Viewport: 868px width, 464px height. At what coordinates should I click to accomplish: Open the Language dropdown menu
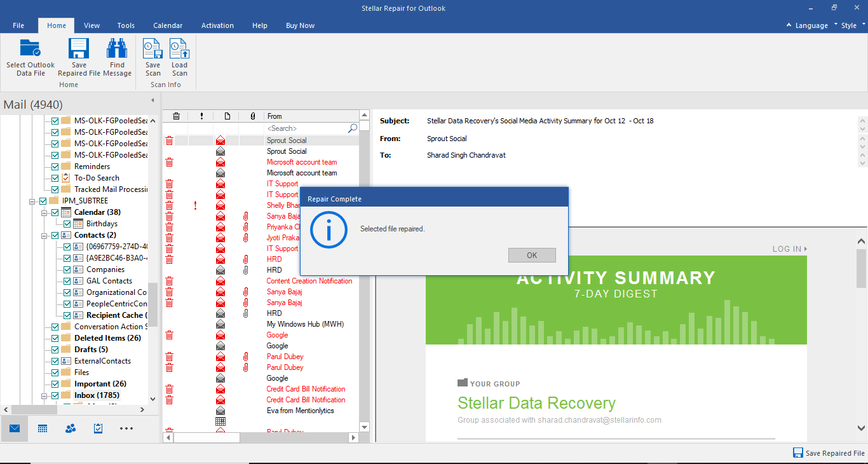click(x=811, y=25)
